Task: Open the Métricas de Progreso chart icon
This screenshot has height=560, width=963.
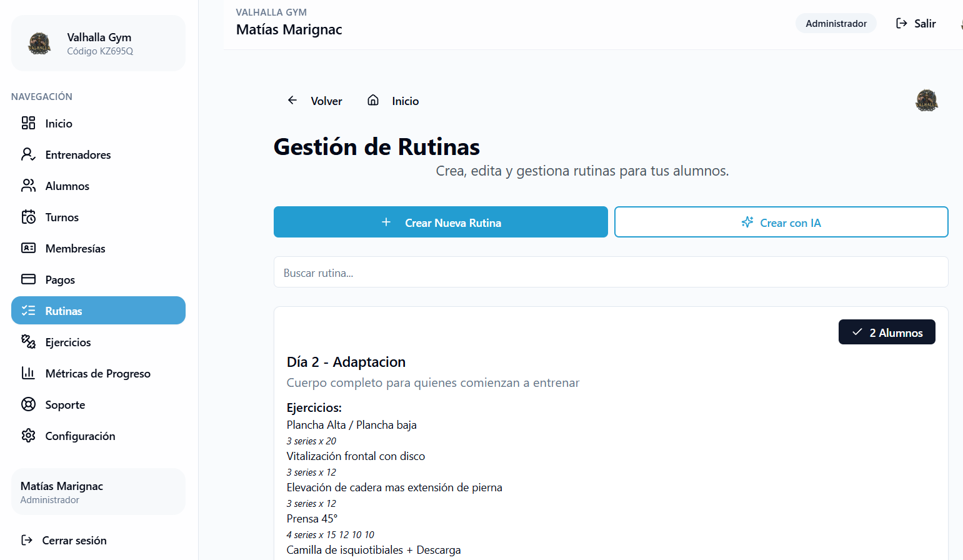Action: pos(28,373)
